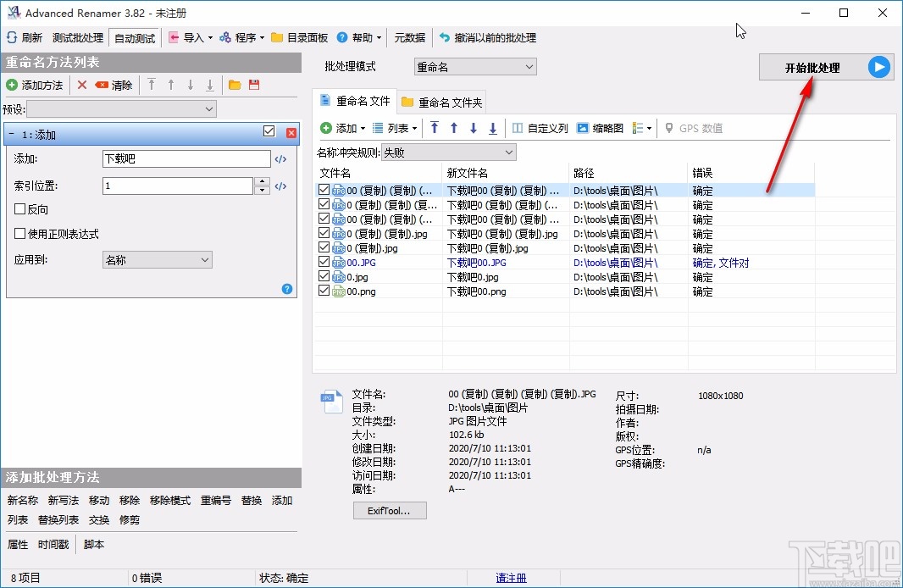Screen dimensions: 903x588
Task: Click the 刷新 refresh icon
Action: coord(11,36)
